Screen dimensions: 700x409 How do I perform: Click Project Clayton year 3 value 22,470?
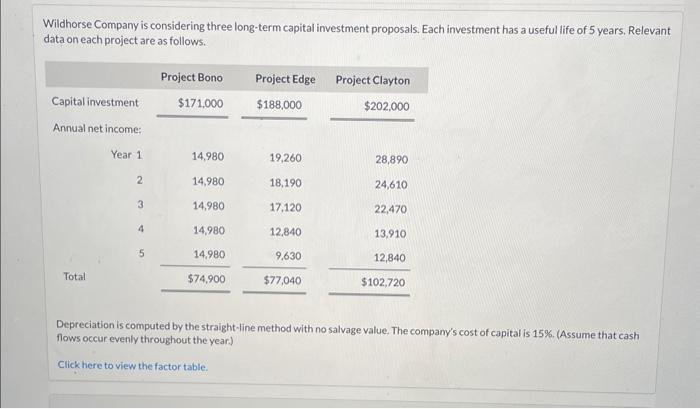click(x=391, y=209)
